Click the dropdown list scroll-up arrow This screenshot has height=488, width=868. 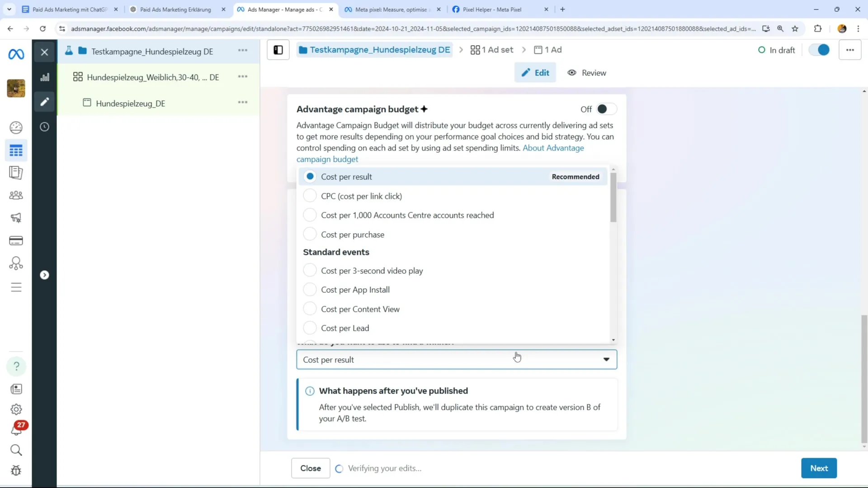click(x=613, y=169)
